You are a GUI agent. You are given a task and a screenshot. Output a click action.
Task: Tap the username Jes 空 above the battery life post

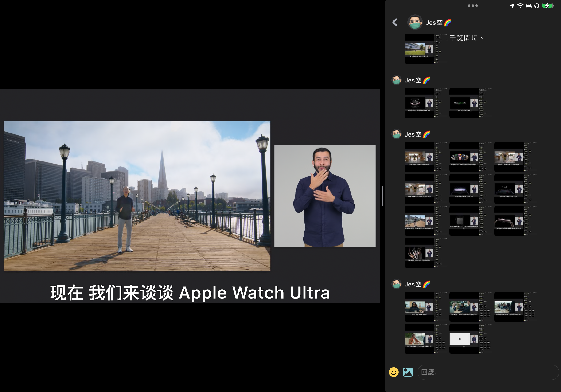pyautogui.click(x=417, y=80)
